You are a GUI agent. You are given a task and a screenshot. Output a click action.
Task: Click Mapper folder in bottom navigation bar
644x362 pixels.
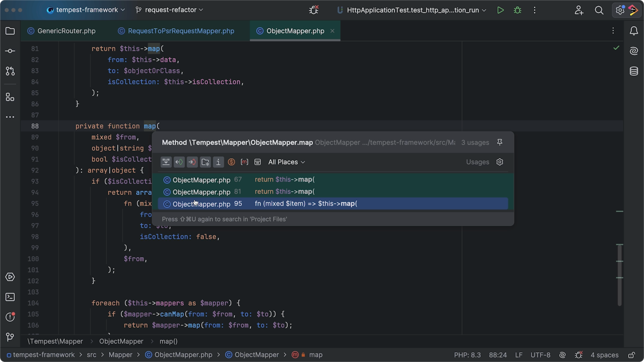click(x=120, y=355)
